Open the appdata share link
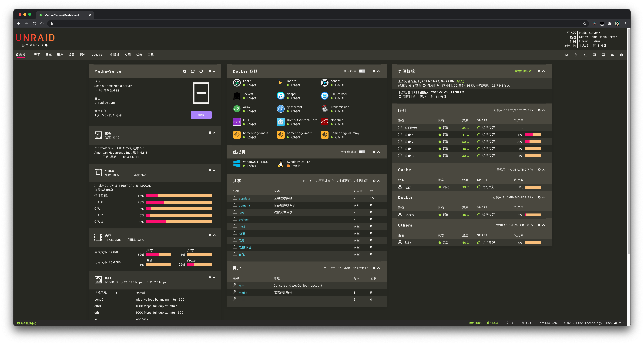The image size is (644, 344). [244, 198]
